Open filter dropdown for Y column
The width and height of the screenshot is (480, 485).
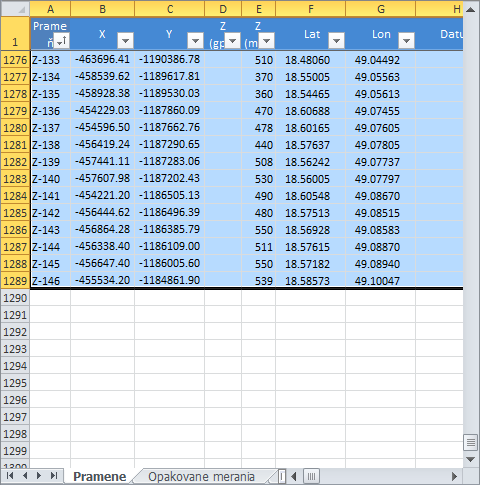coord(196,41)
